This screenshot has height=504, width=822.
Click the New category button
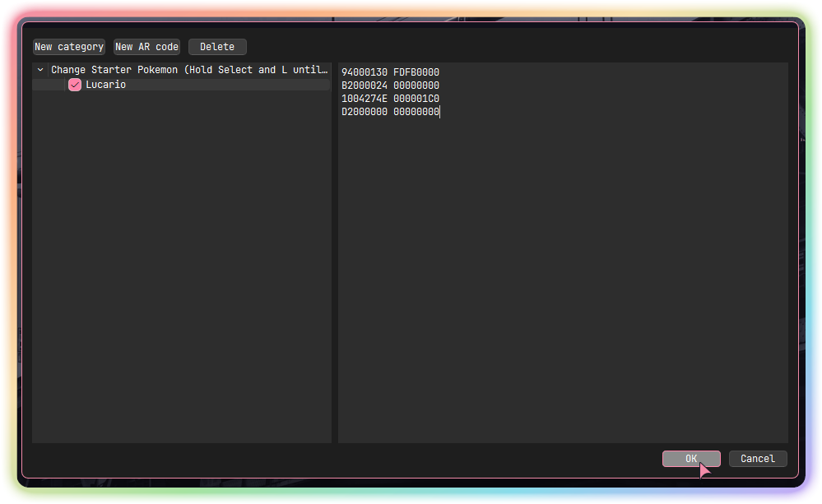point(69,47)
